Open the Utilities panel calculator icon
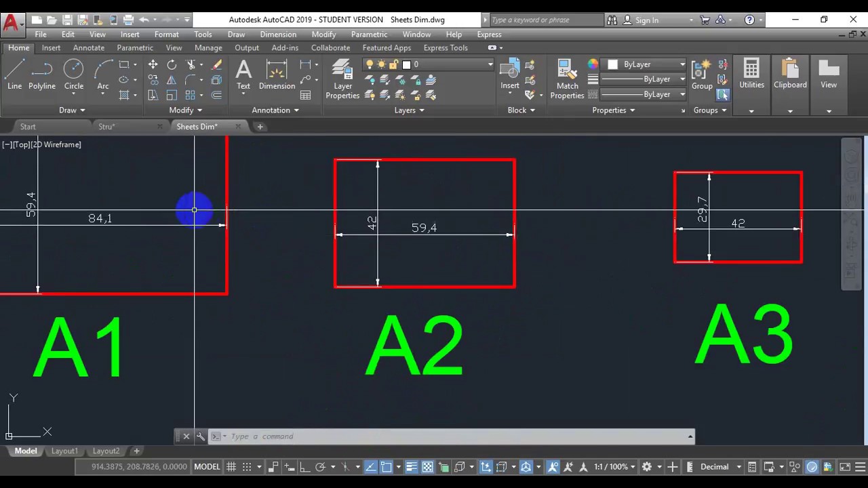The height and width of the screenshot is (488, 868). point(751,68)
